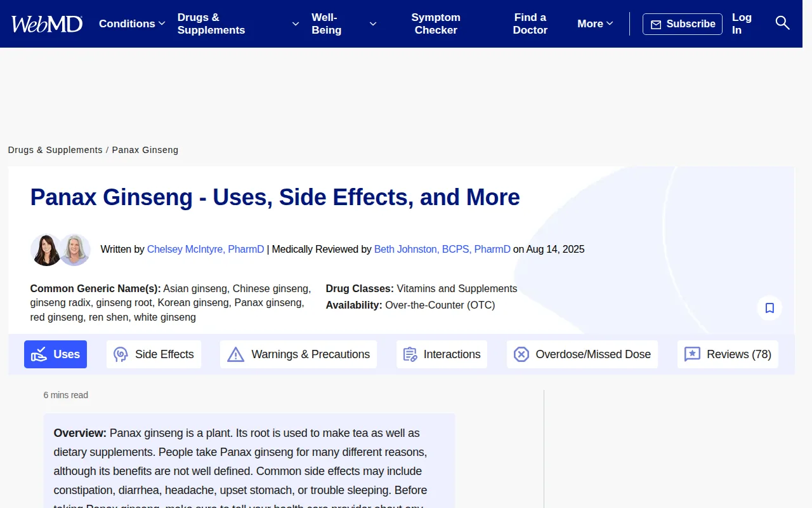Image resolution: width=812 pixels, height=508 pixels.
Task: Click the "Common Generic Name(s):" label
Action: (x=96, y=289)
